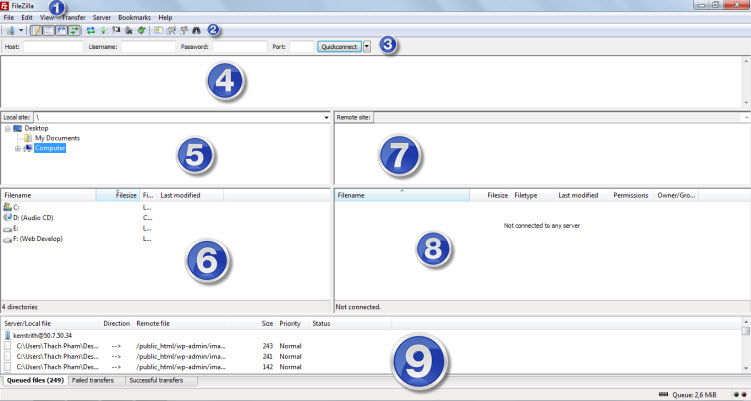Click the process queue toolbar icon

pyautogui.click(x=103, y=31)
